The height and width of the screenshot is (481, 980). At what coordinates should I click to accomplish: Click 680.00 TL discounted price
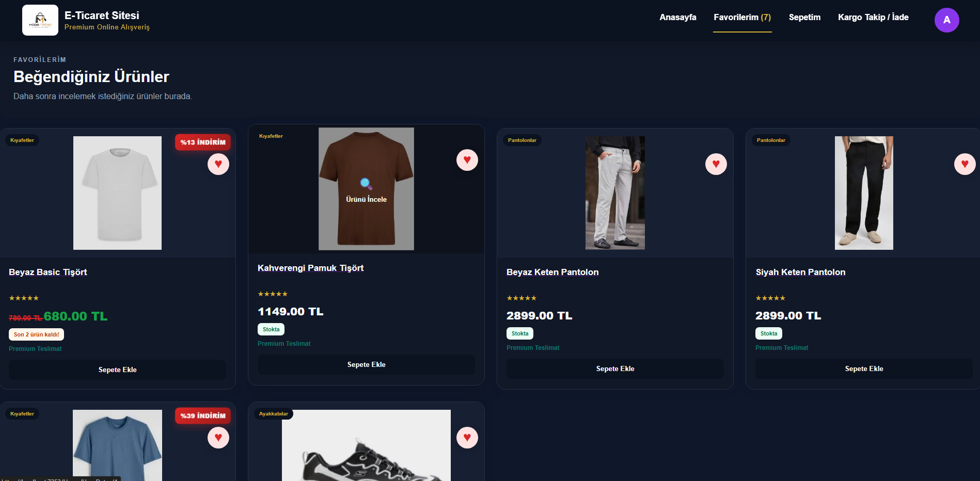[76, 316]
